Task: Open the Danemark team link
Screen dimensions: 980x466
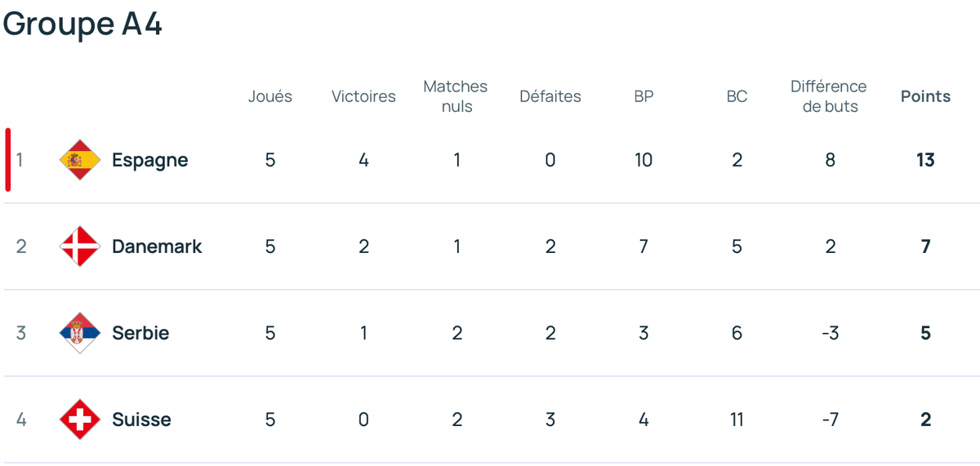Action: coord(157,246)
